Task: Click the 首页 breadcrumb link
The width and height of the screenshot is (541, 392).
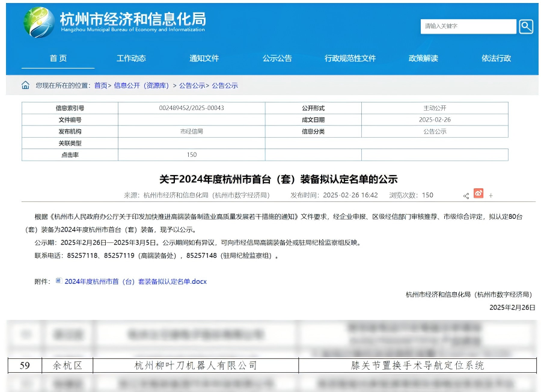Action: tap(100, 85)
